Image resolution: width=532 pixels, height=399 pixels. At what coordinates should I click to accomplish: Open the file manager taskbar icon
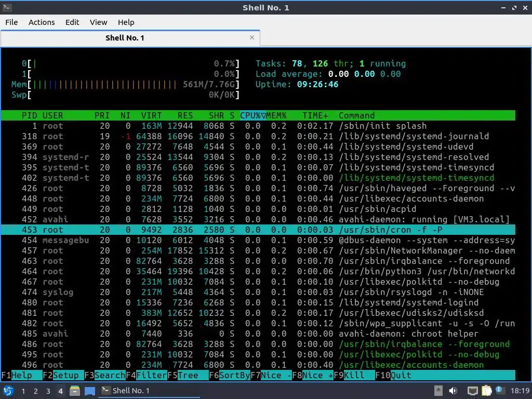point(75,391)
